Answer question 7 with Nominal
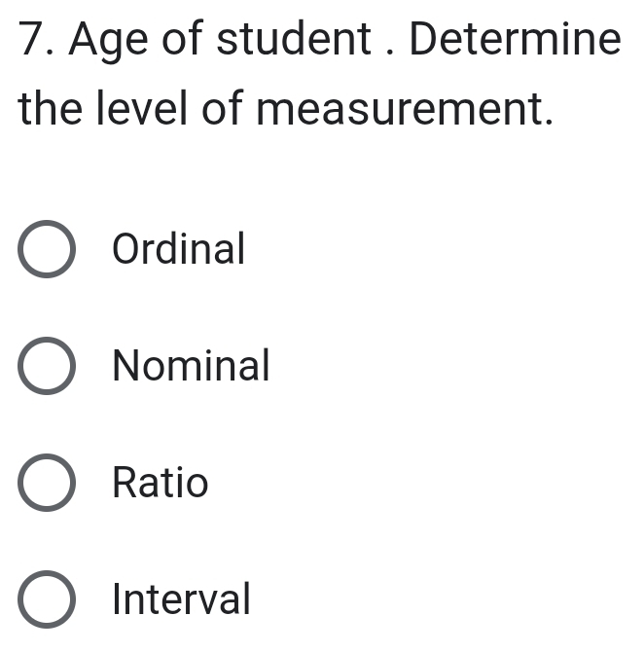Image resolution: width=644 pixels, height=652 pixels. pyautogui.click(x=46, y=367)
